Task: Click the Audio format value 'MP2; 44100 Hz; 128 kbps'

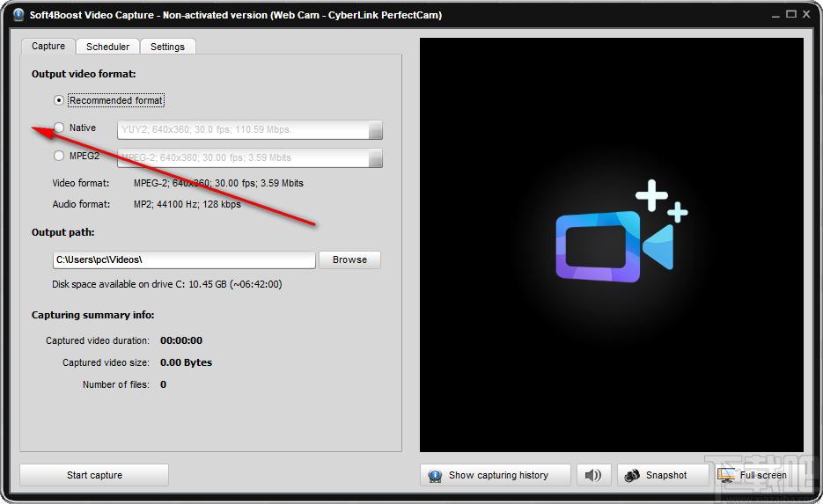Action: tap(187, 204)
